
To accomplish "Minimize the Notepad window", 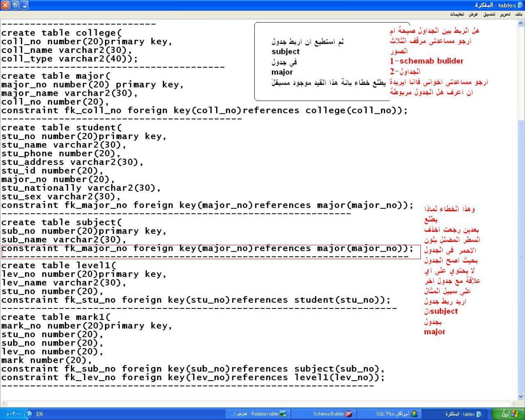I will pyautogui.click(x=23, y=4).
